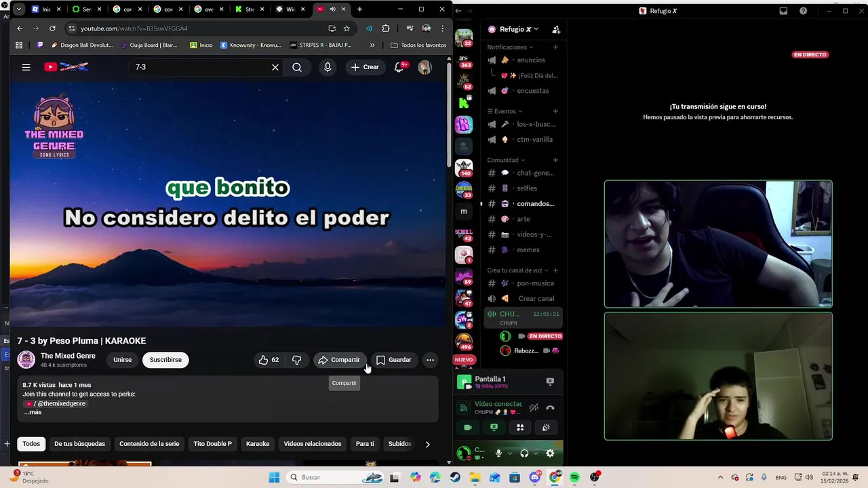Invite people icon next to Refugio X
Viewport: 868px width, 488px height.
(556, 29)
